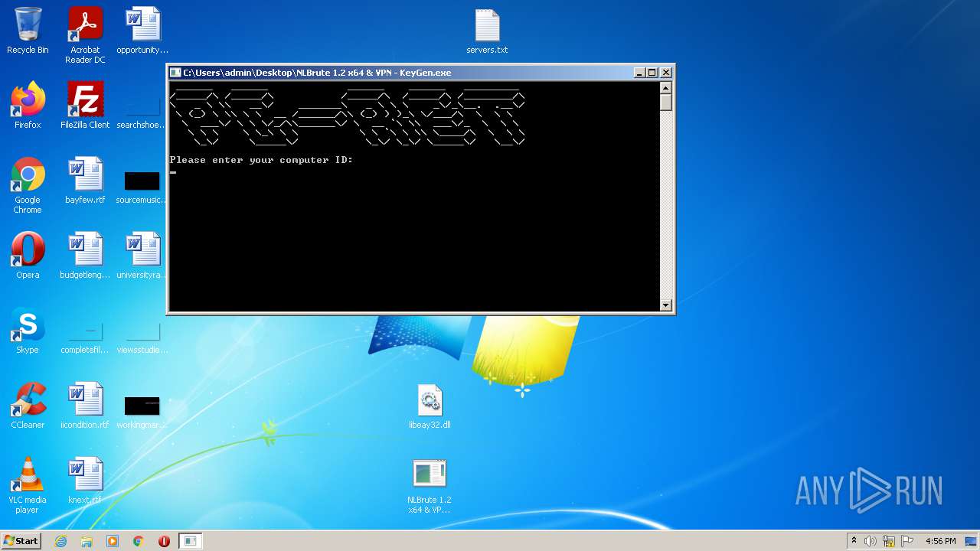Screen dimensions: 980x551
Task: Click the console window system menu icon
Action: [x=175, y=73]
